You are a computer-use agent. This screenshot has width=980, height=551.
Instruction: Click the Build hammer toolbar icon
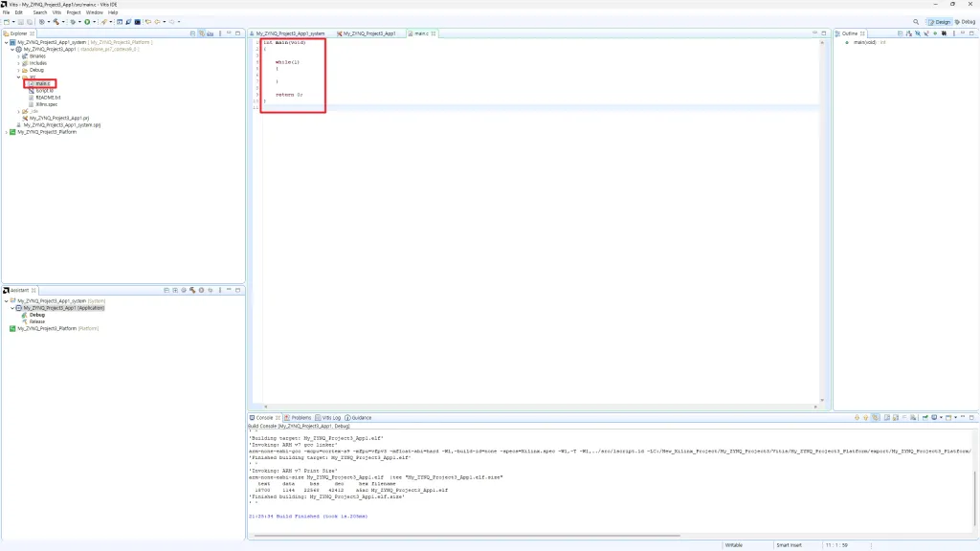click(x=56, y=22)
